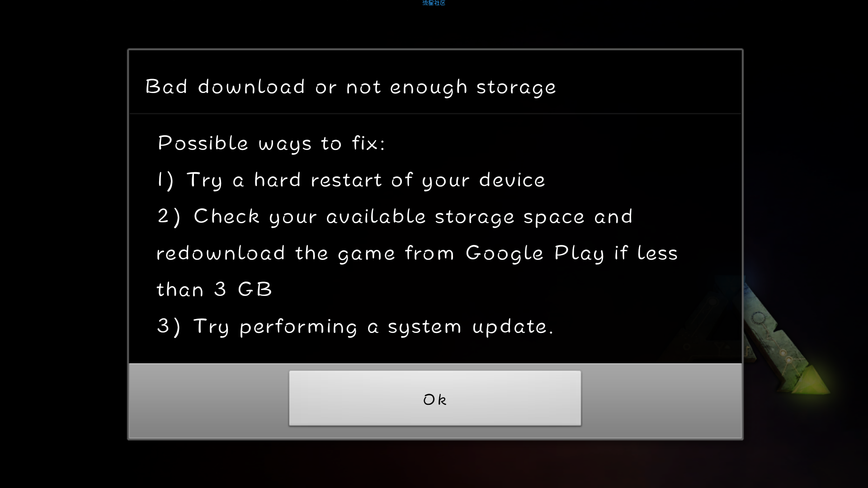
Task: Click the line starting with 'redownload the game'
Action: (x=417, y=253)
